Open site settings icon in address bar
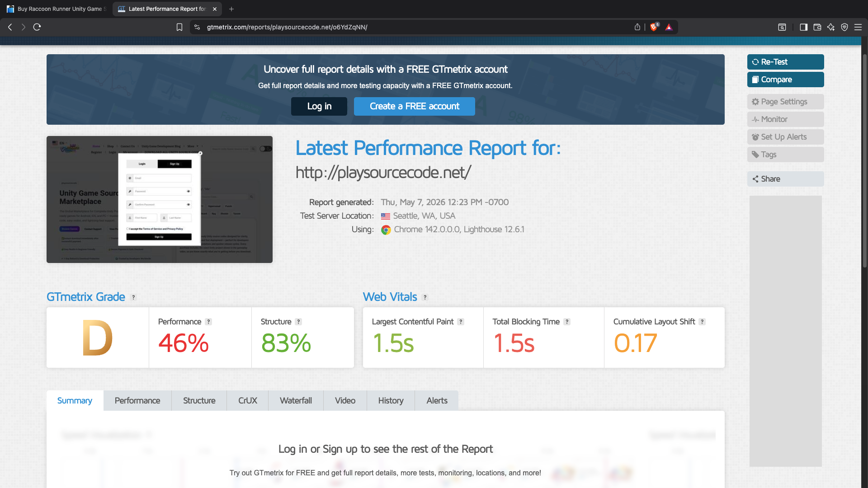868x488 pixels. point(197,27)
